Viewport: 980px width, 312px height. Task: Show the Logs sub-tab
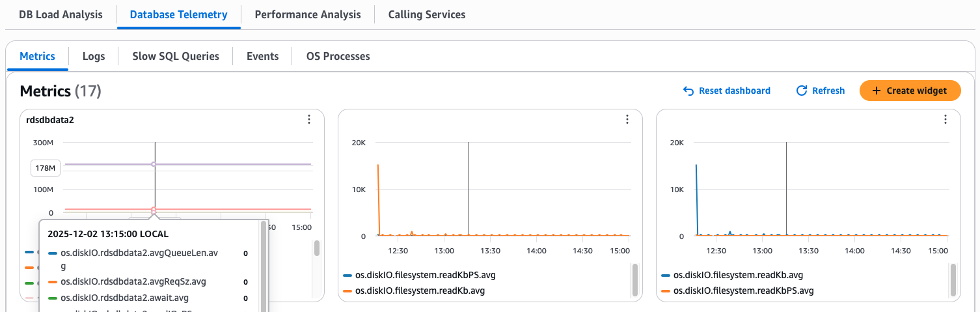click(94, 56)
